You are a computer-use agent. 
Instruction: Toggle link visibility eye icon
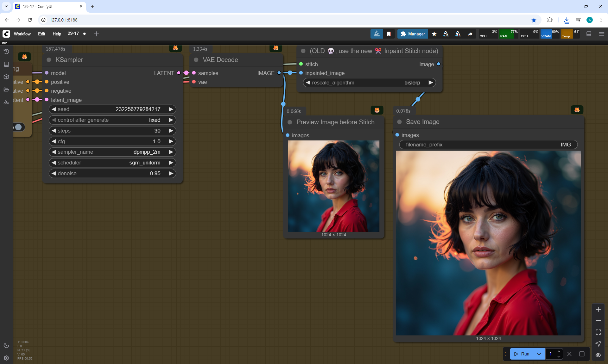pos(598,355)
